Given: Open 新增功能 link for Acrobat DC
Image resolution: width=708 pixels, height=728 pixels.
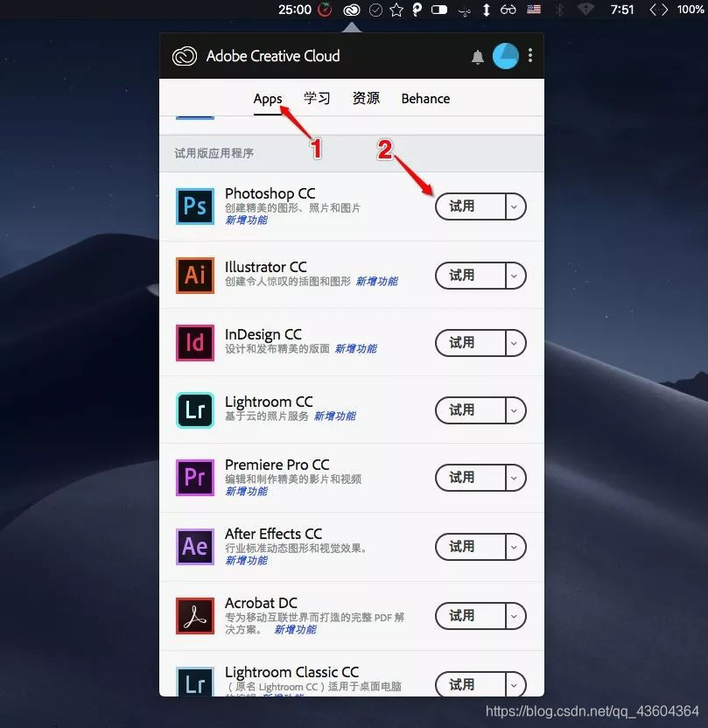Looking at the screenshot, I should coord(295,630).
